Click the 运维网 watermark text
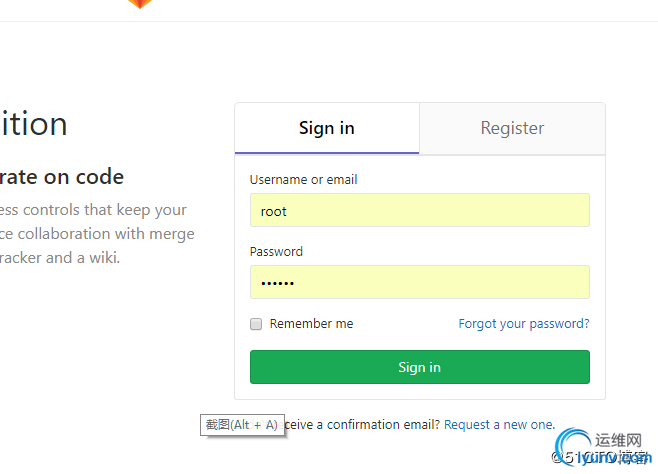 (x=621, y=439)
